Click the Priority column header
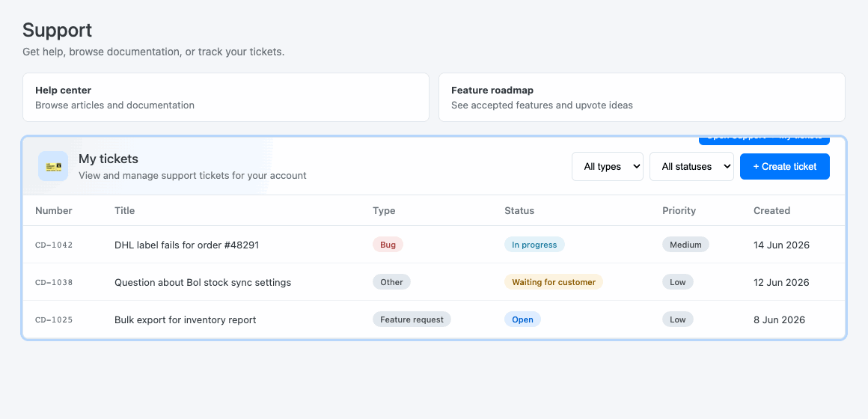The height and width of the screenshot is (419, 868). tap(679, 210)
